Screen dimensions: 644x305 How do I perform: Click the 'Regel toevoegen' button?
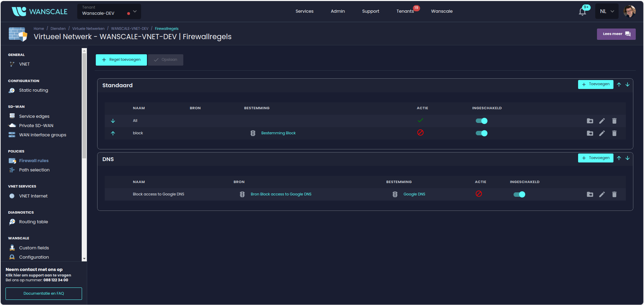tap(121, 60)
